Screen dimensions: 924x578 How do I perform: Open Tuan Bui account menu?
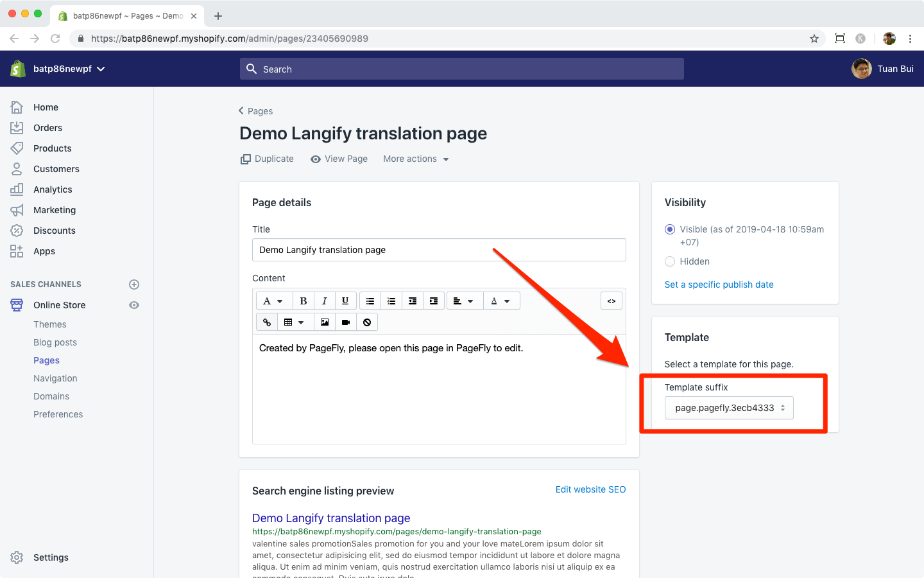click(883, 69)
